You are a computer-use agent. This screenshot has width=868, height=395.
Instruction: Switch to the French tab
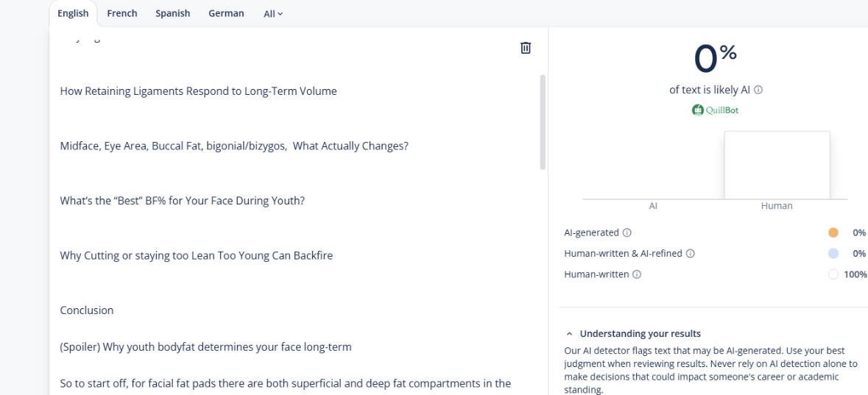(x=122, y=13)
